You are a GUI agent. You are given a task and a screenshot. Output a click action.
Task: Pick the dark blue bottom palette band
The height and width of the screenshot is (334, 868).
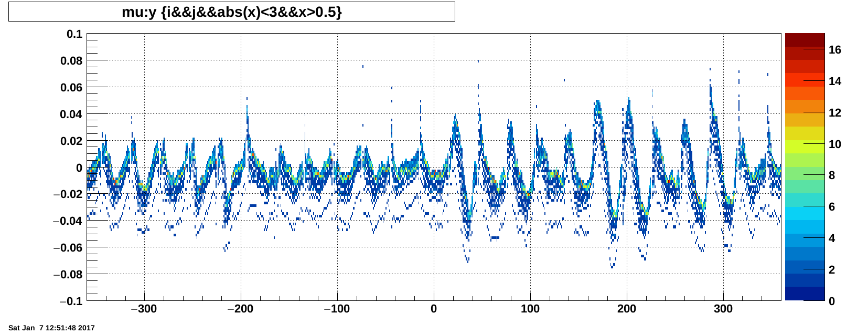(x=805, y=294)
